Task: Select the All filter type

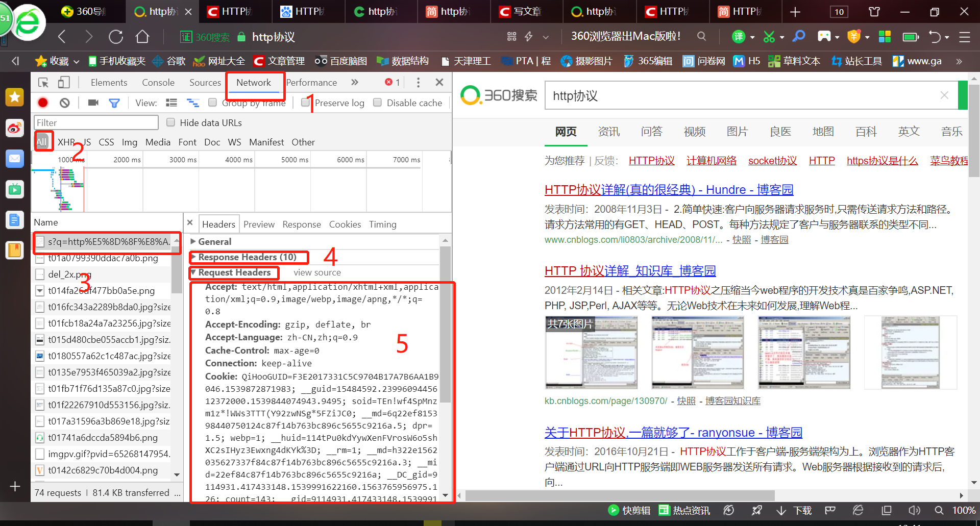Action: (42, 142)
